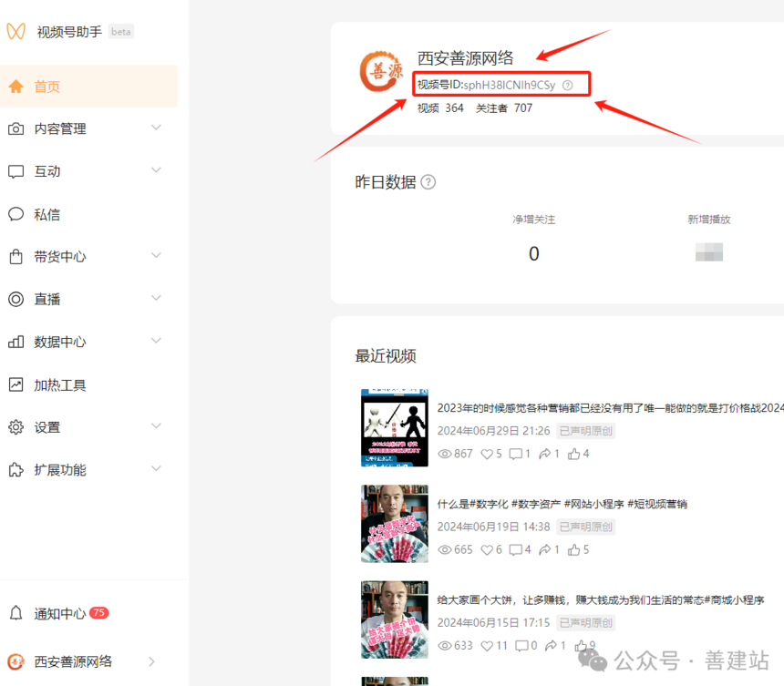Click the heart icon showing 6 likes
This screenshot has width=784, height=686.
click(487, 549)
